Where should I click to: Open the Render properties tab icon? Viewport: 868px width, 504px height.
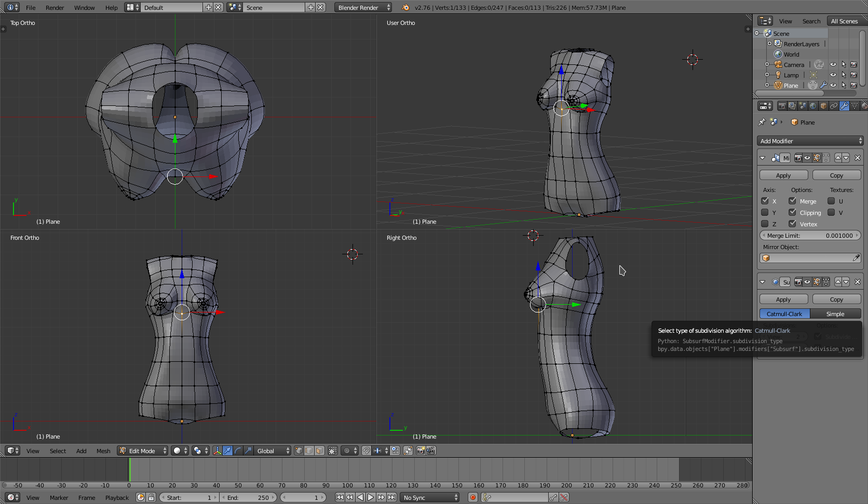[782, 106]
